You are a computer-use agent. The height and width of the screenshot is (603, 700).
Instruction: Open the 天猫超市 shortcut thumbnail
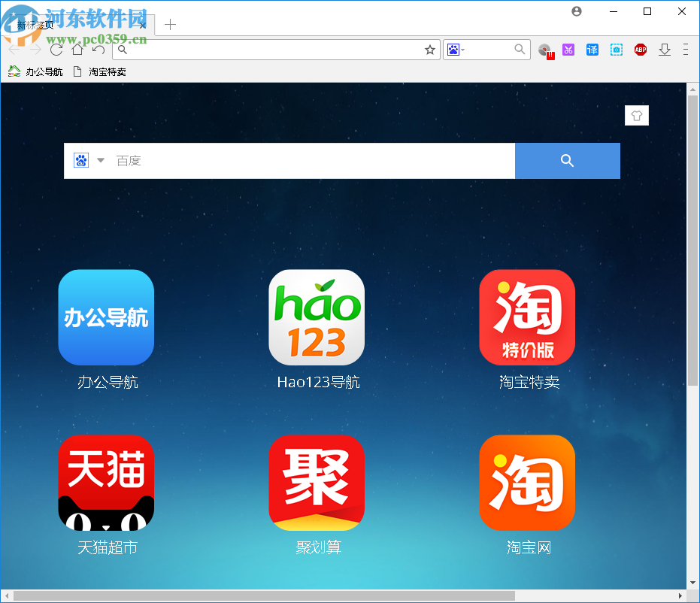coord(106,483)
